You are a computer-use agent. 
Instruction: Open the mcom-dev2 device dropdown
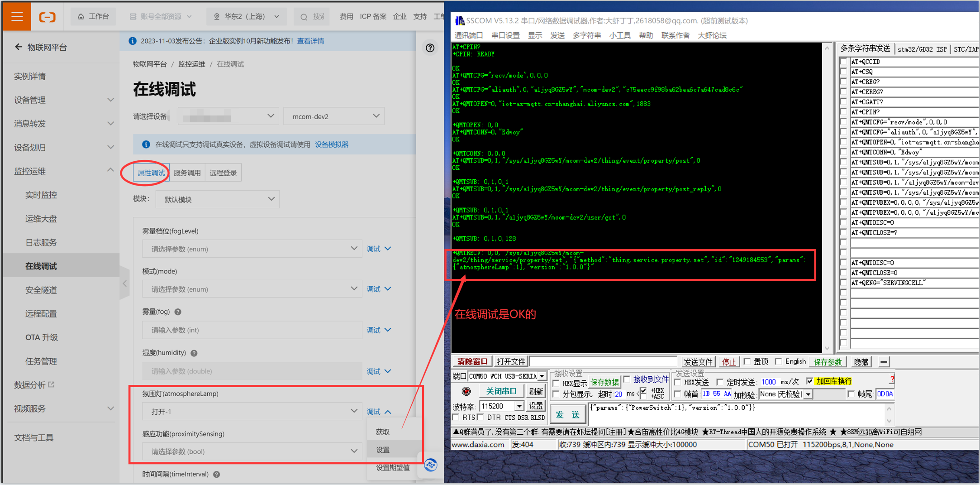pos(334,116)
